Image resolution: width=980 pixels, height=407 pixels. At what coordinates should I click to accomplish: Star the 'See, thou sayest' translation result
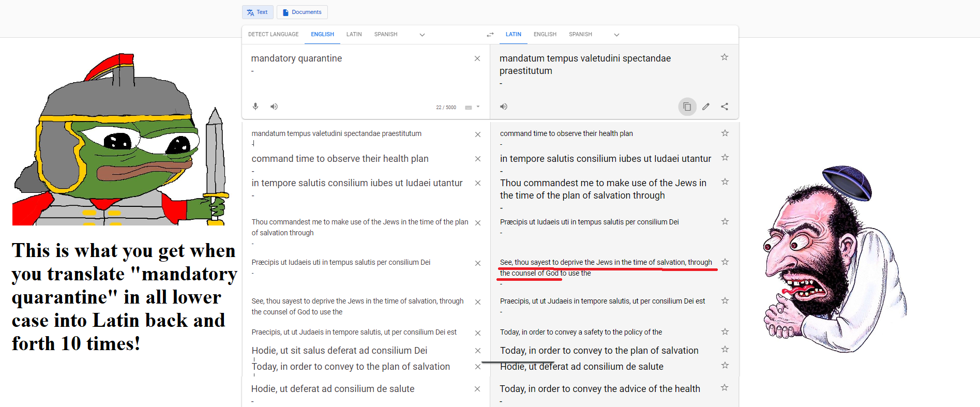point(725,262)
